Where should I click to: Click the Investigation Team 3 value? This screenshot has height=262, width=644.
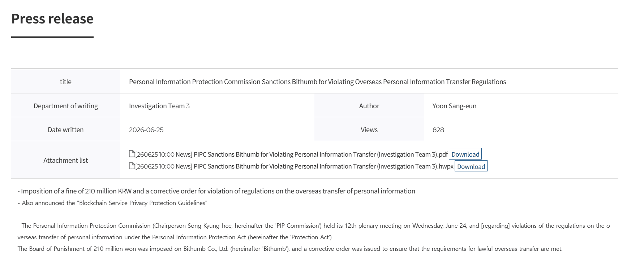point(159,106)
